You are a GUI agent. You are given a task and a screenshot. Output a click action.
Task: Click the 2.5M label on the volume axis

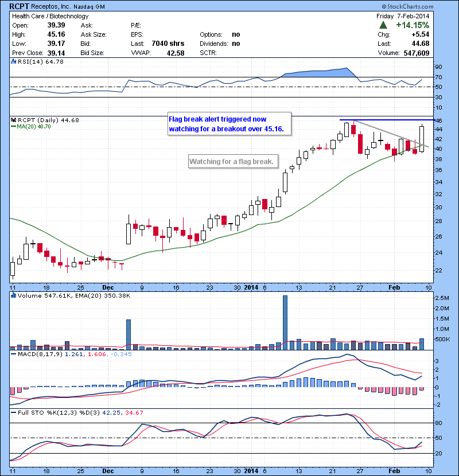click(442, 298)
